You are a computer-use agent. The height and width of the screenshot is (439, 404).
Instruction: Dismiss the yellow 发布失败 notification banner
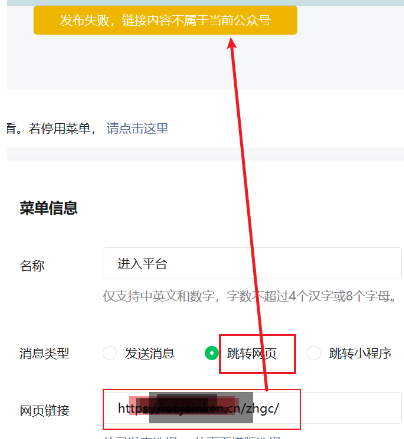pyautogui.click(x=165, y=20)
